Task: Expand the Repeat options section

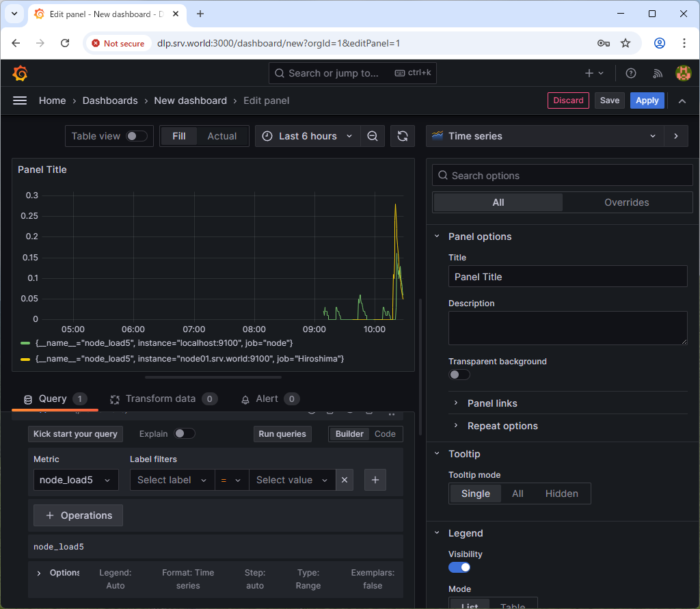Action: tap(456, 426)
